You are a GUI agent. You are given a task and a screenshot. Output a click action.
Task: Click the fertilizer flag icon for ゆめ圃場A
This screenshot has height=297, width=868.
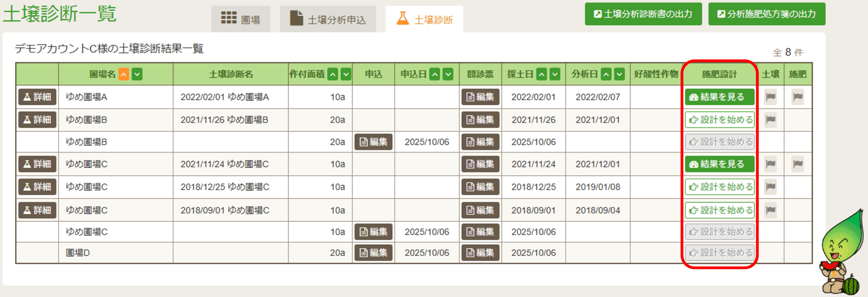pos(797,97)
